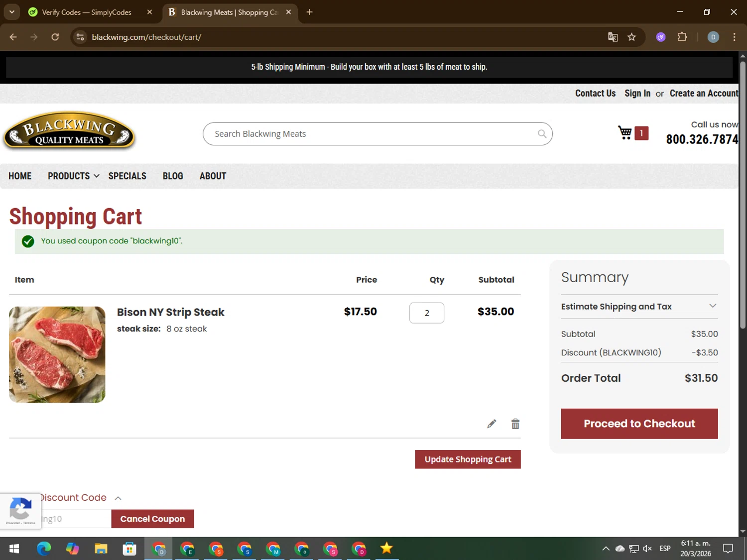Viewport: 747px width, 560px height.
Task: Open the Chrome three-dot menu
Action: [734, 37]
